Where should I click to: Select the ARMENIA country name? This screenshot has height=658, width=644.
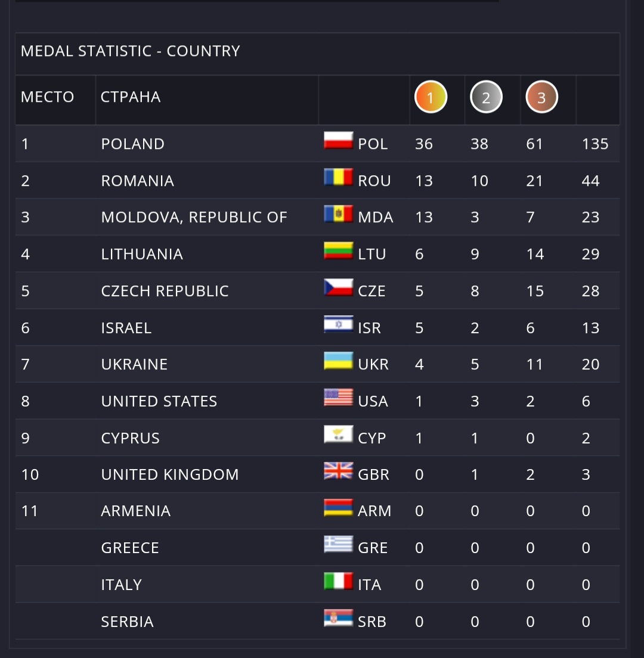(x=135, y=511)
